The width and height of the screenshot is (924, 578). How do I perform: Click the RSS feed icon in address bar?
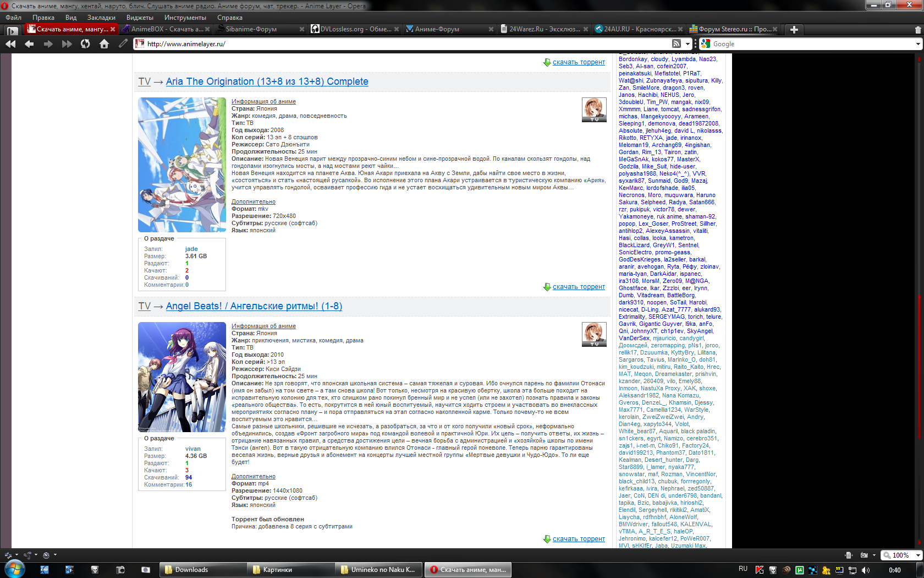pyautogui.click(x=676, y=44)
